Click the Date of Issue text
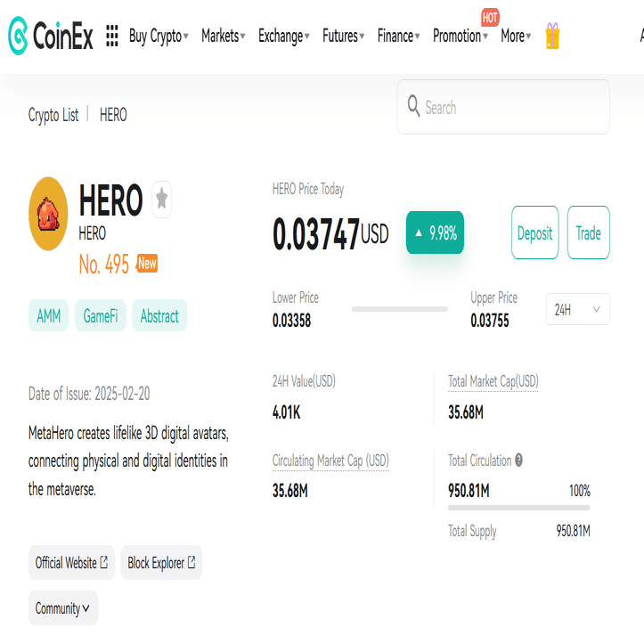Viewport: 644px width, 644px height. [89, 394]
